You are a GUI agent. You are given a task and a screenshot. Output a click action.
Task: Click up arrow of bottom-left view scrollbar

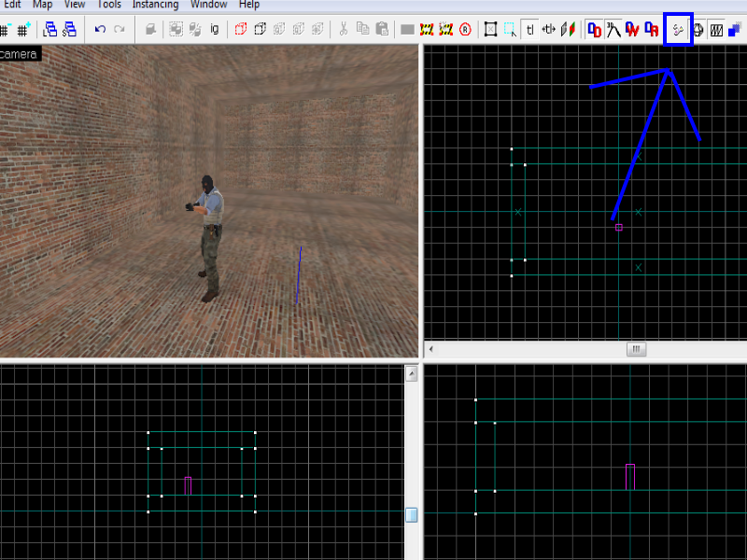point(411,374)
